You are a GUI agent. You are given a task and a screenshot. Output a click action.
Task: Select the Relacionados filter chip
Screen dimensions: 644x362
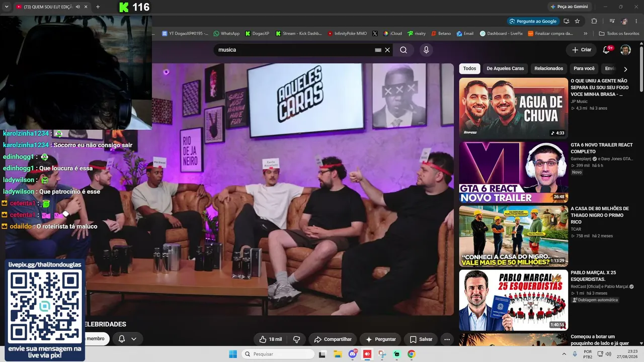click(x=548, y=68)
